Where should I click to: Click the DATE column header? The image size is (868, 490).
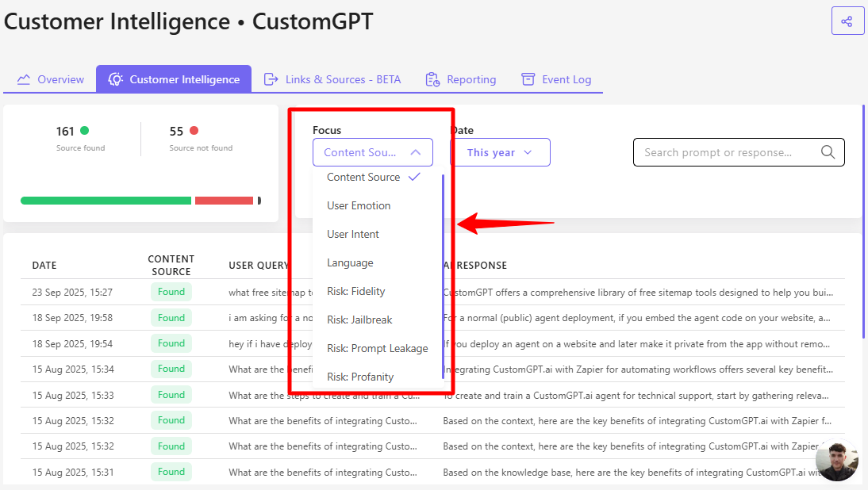tap(44, 266)
